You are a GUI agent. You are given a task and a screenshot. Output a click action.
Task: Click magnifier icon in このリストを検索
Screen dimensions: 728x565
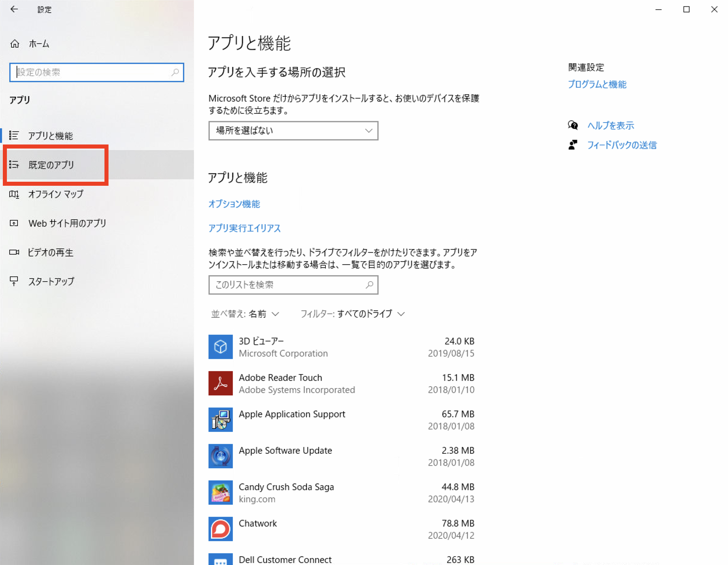tap(369, 285)
